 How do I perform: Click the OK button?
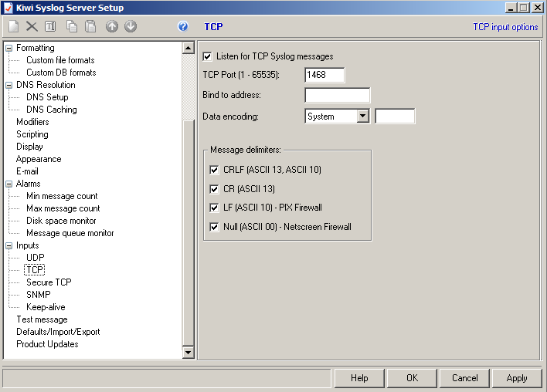pyautogui.click(x=412, y=378)
